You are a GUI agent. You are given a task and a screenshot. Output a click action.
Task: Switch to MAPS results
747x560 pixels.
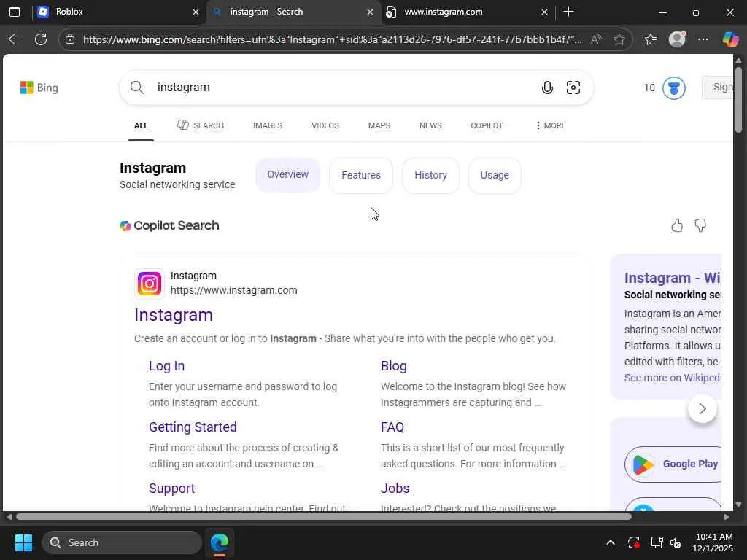[x=379, y=125]
